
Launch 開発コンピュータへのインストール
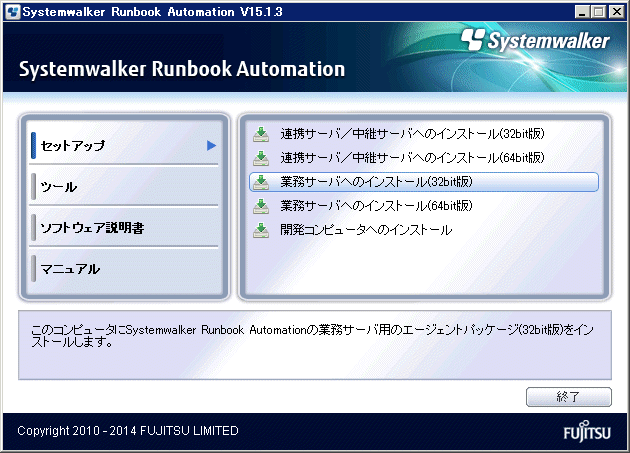[x=366, y=230]
